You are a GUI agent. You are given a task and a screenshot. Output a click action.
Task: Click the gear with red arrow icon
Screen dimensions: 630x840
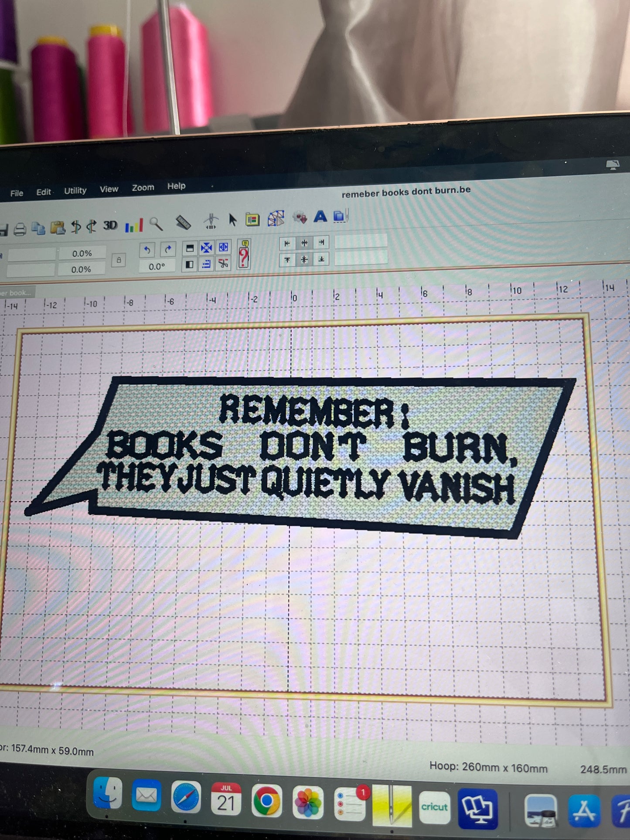click(x=300, y=217)
